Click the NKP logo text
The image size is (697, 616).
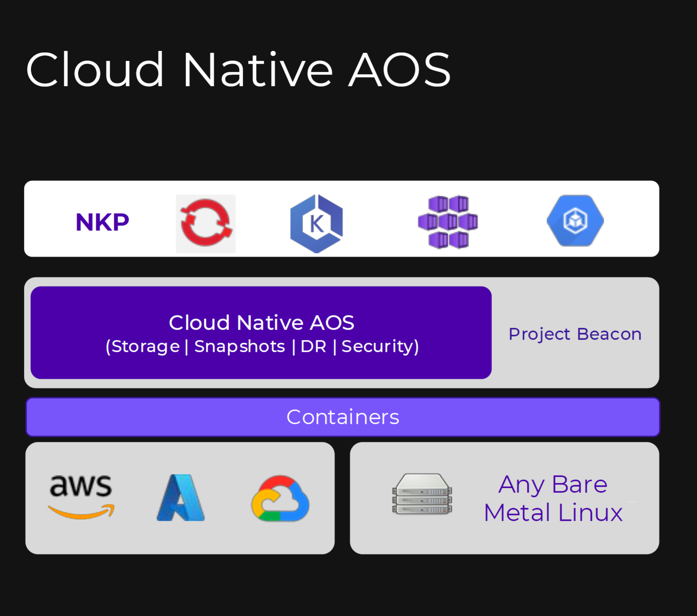(x=102, y=222)
